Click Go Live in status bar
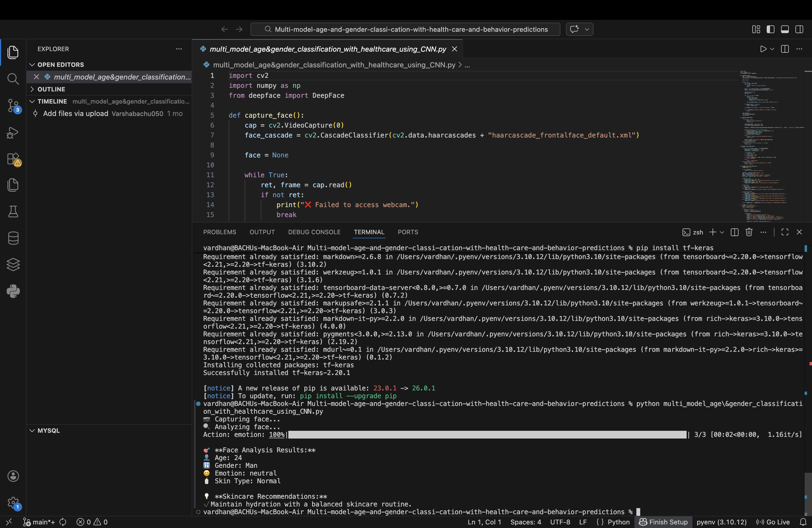This screenshot has width=812, height=528. tap(773, 522)
